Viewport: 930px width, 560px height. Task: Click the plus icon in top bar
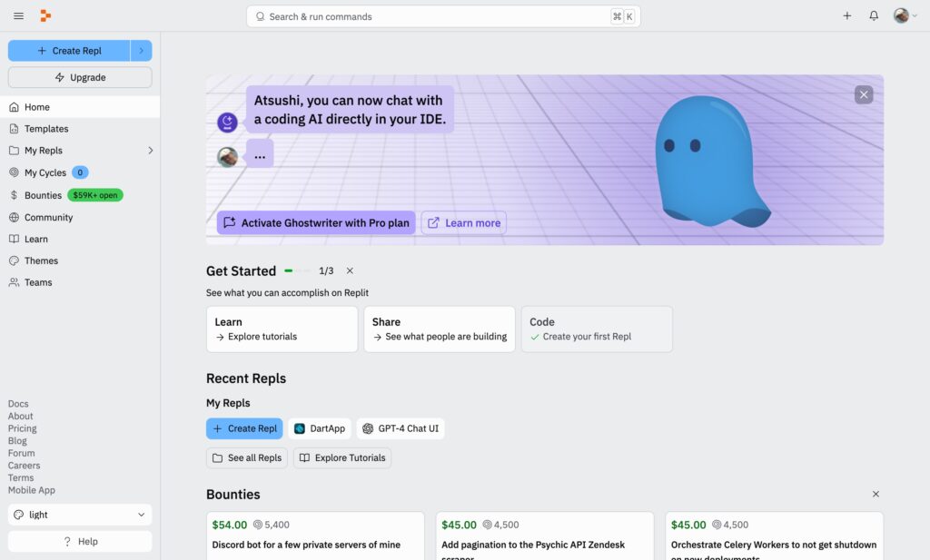tap(847, 16)
